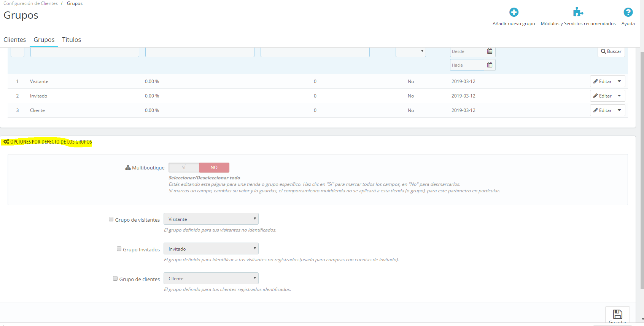Click the 0.00 % discount in Invitado row

152,96
